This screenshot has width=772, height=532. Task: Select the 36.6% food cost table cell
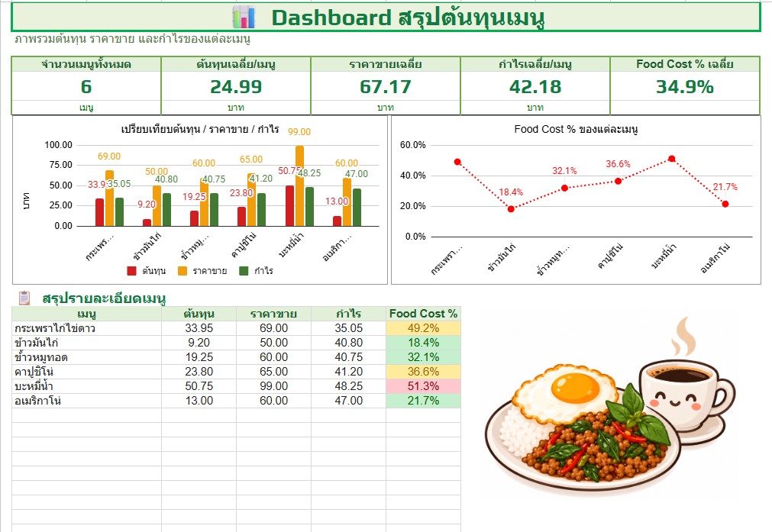pos(424,372)
